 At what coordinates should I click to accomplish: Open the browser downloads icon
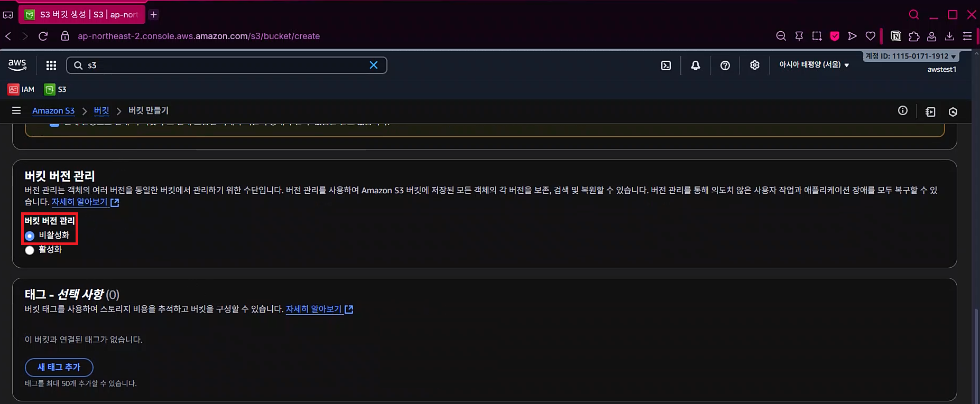pos(949,36)
